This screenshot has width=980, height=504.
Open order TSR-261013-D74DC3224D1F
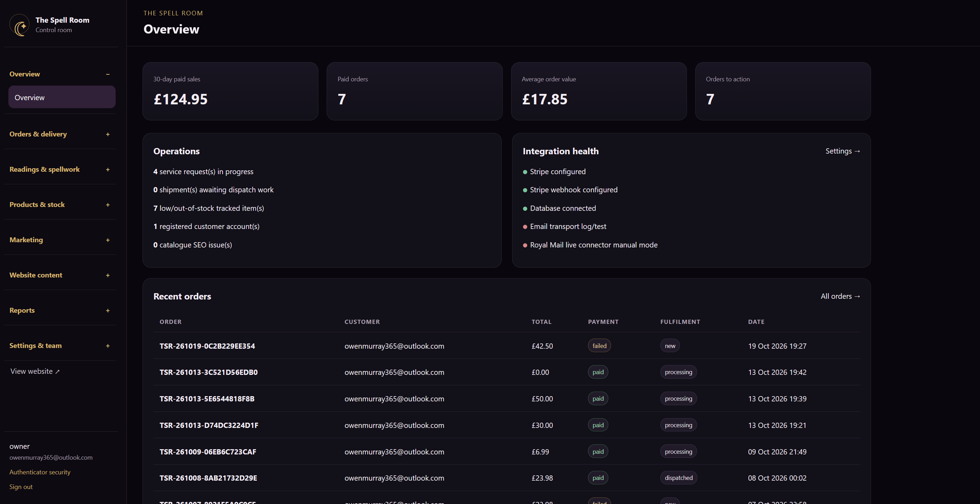(x=209, y=425)
